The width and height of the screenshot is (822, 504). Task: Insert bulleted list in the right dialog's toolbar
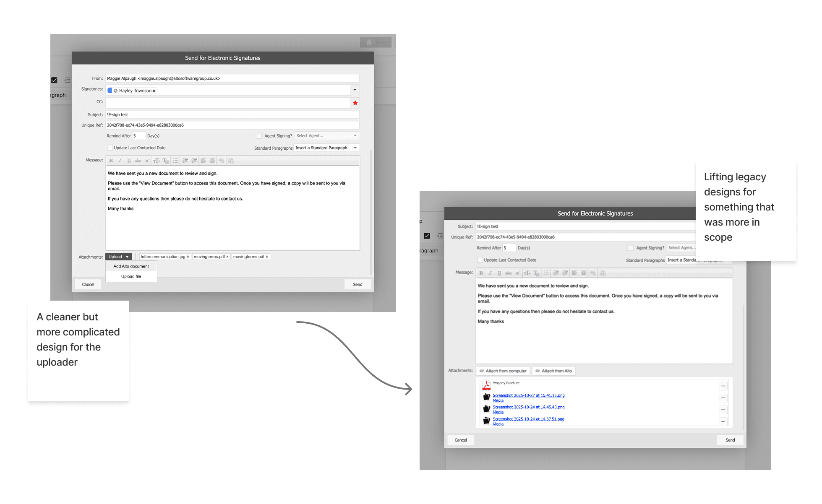pos(546,273)
